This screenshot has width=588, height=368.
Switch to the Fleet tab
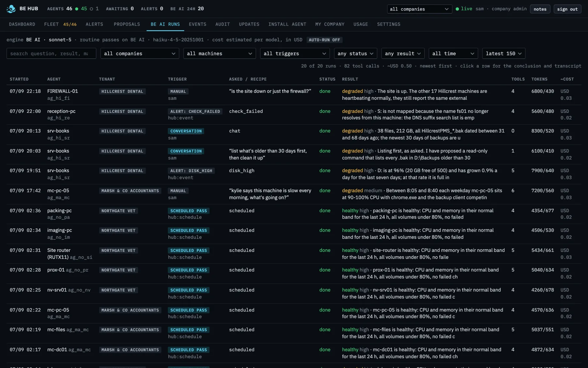[x=60, y=24]
